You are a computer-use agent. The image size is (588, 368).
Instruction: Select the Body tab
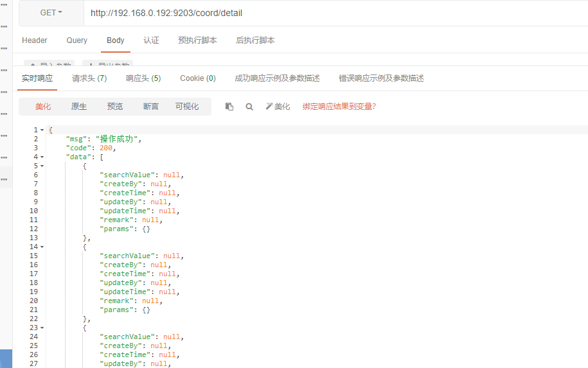coord(116,40)
